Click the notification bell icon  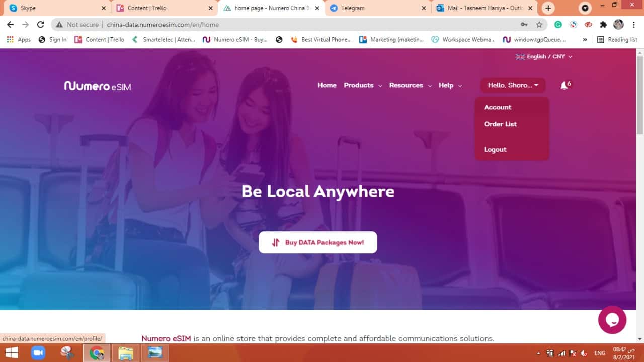pyautogui.click(x=565, y=86)
